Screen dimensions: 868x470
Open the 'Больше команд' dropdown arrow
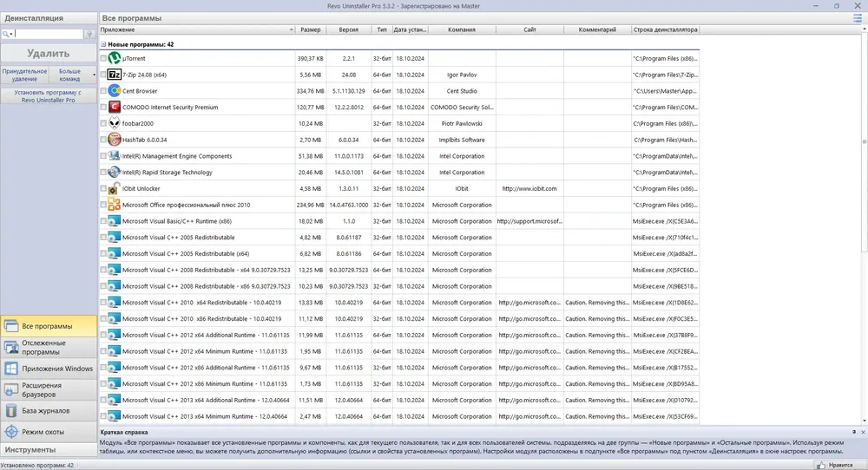94,75
